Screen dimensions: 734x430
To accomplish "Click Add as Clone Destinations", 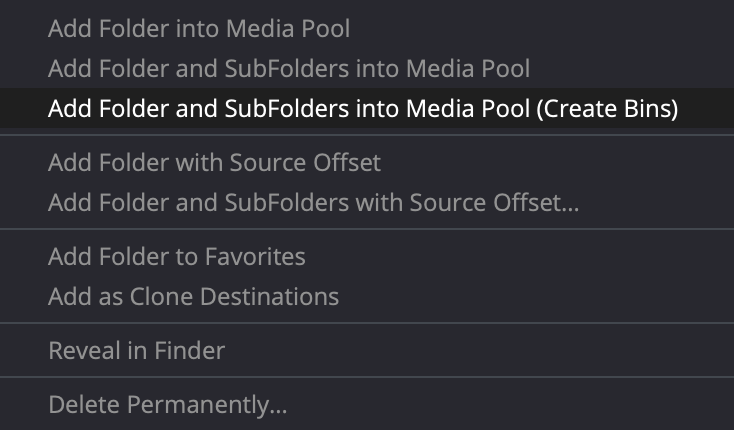I will (193, 297).
